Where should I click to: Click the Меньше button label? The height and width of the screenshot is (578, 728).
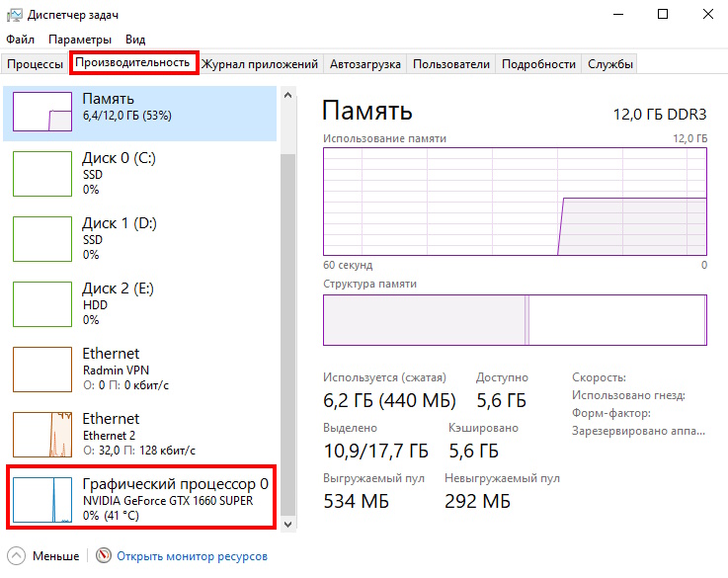point(55,555)
